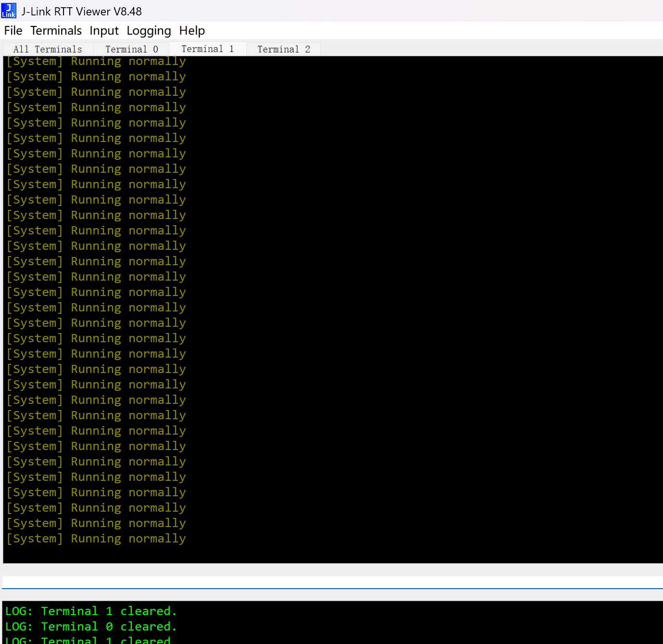663x644 pixels.
Task: Open the Terminals menu
Action: [56, 30]
